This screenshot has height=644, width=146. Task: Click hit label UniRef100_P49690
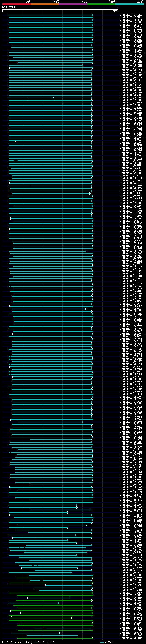coord(131,27)
